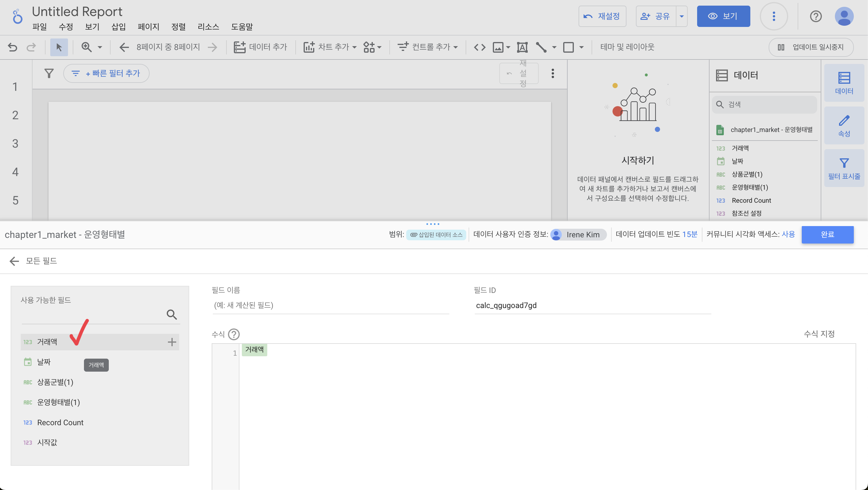Select the 운영형태별(1) available field
The width and height of the screenshot is (868, 490).
click(x=58, y=402)
